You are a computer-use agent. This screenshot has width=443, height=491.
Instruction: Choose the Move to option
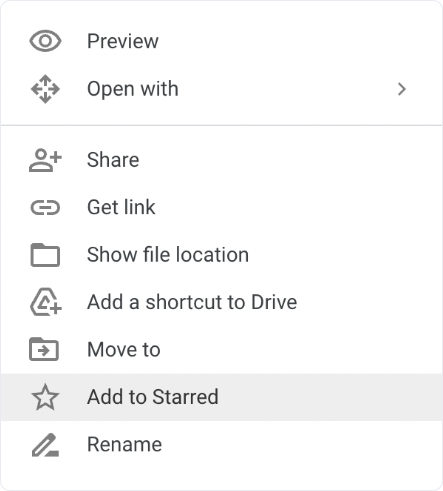coord(221,349)
